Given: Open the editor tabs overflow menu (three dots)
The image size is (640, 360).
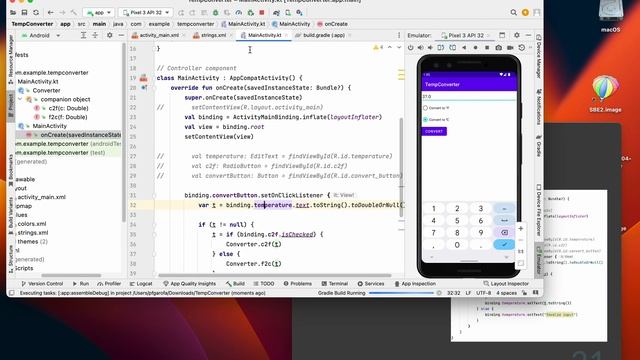Looking at the screenshot, I should pos(399,36).
